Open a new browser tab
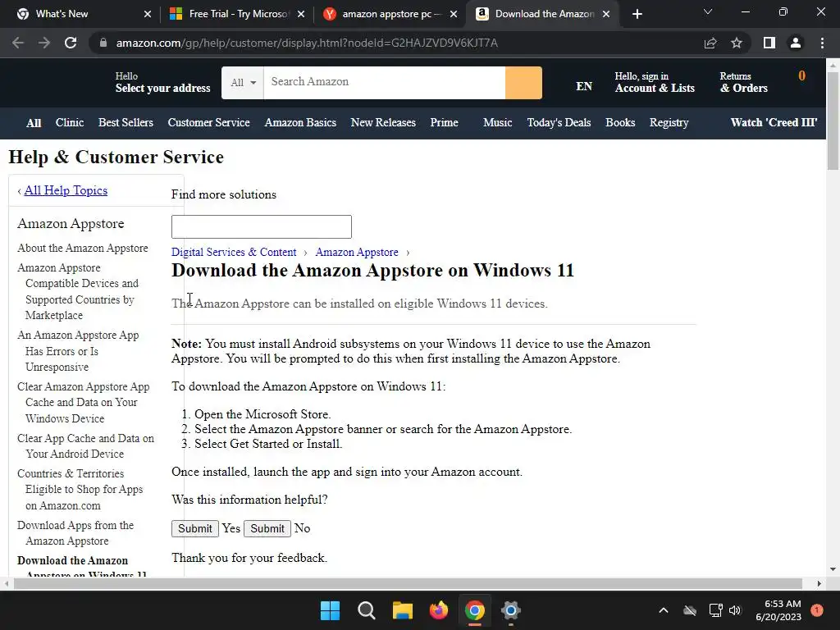Image resolution: width=840 pixels, height=630 pixels. [637, 14]
